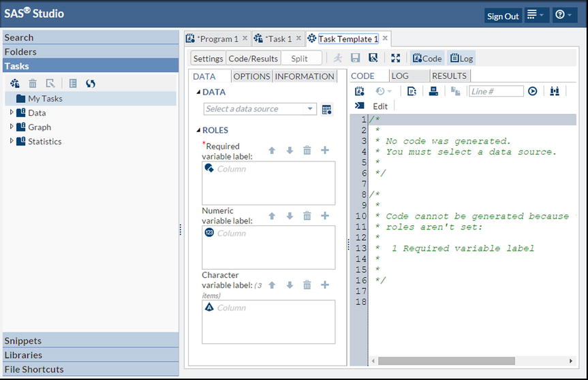588x380 pixels.
Task: Click the Run task running-man icon
Action: (x=338, y=58)
